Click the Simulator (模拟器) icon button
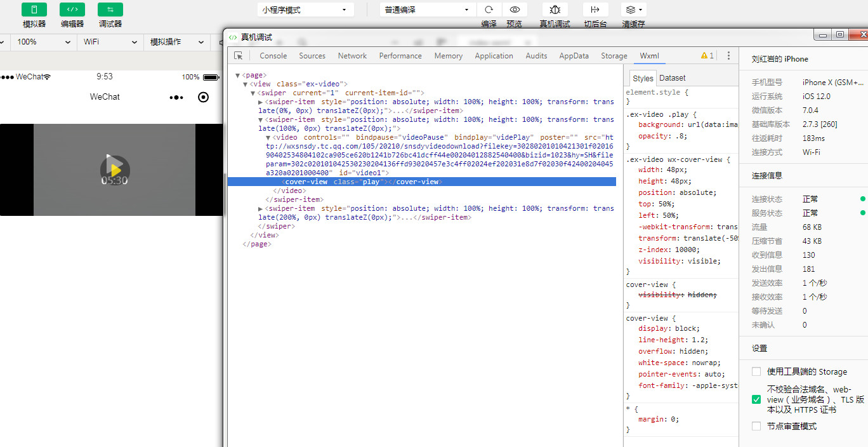 (x=34, y=10)
